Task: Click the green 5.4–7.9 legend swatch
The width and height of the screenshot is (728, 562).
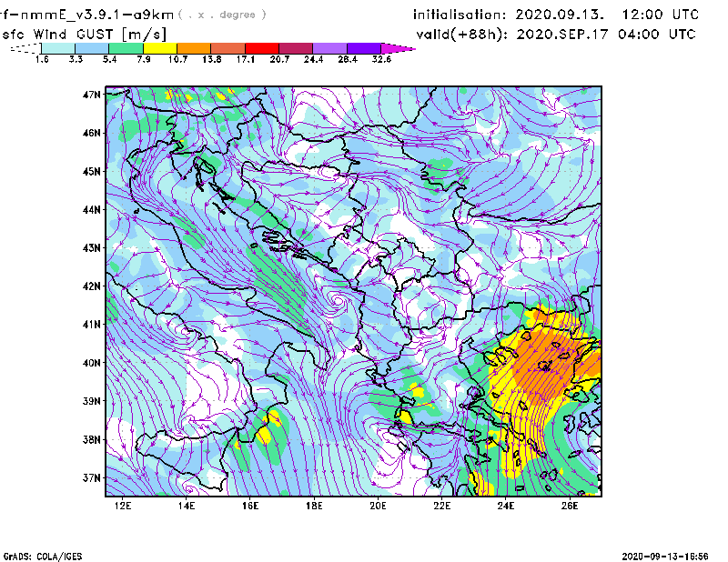Action: coord(126,48)
